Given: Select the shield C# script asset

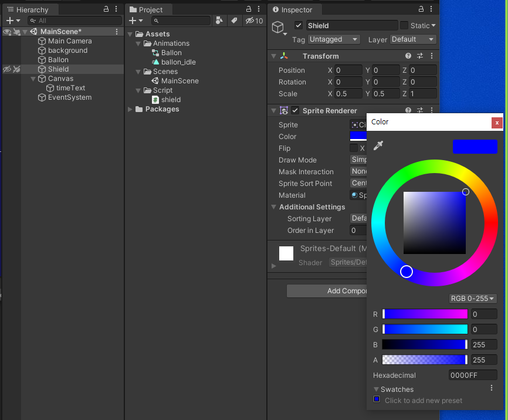Looking at the screenshot, I should (166, 100).
